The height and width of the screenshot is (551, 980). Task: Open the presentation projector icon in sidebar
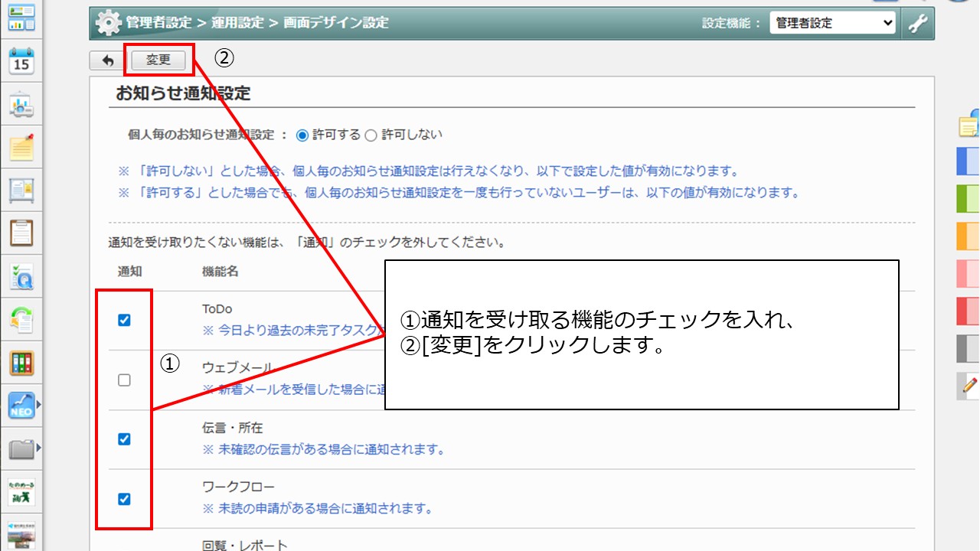(21, 106)
